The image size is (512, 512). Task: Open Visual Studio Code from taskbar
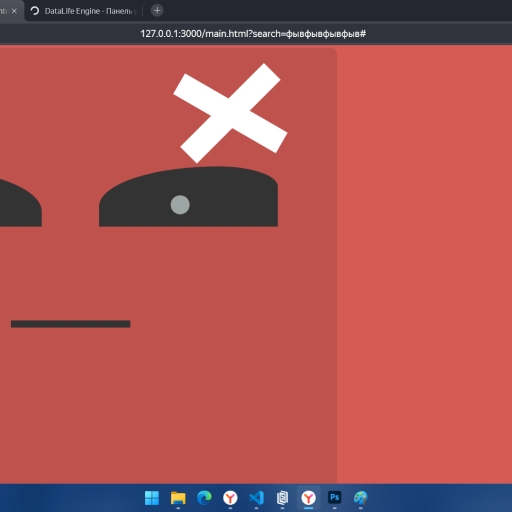click(x=256, y=498)
